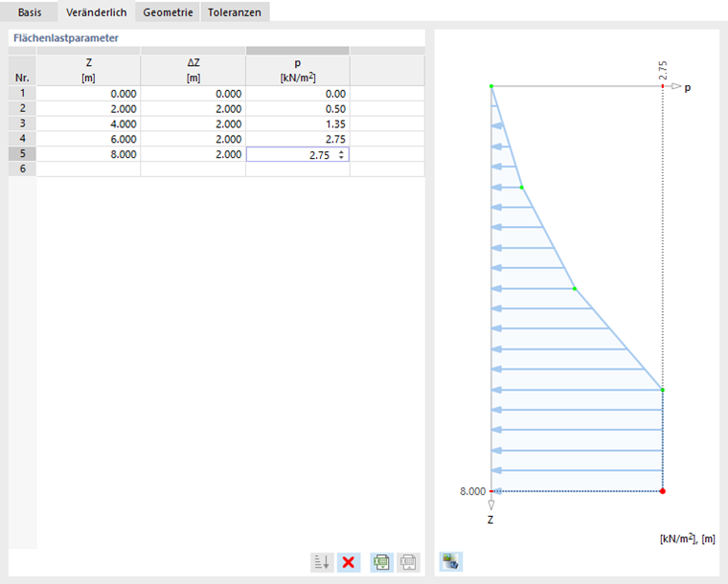Click the 8.000 label on Z axis
The width and height of the screenshot is (728, 584).
tap(472, 491)
